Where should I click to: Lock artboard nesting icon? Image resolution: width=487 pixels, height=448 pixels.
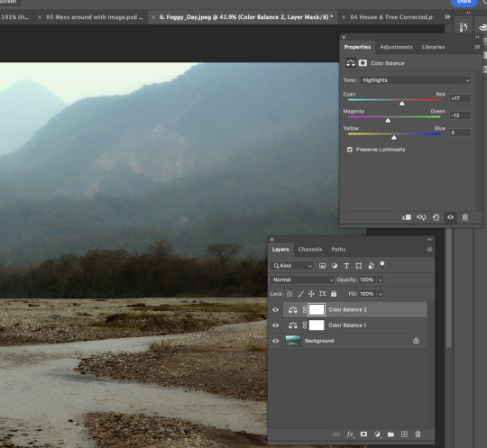pyautogui.click(x=323, y=294)
